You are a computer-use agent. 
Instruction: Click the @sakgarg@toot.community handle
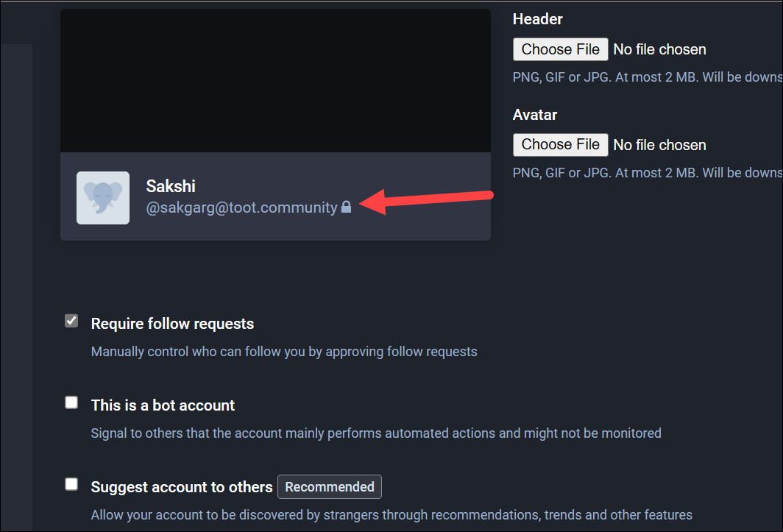coord(241,208)
